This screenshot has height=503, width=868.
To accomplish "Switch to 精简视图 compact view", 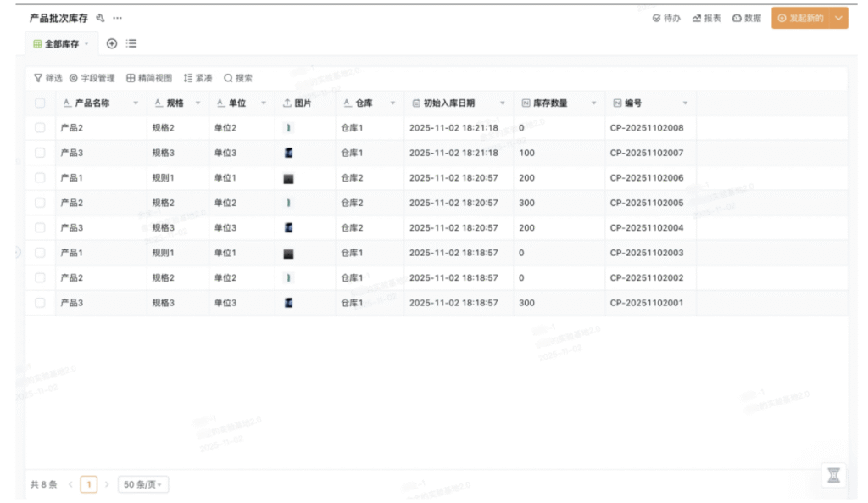I will point(149,78).
